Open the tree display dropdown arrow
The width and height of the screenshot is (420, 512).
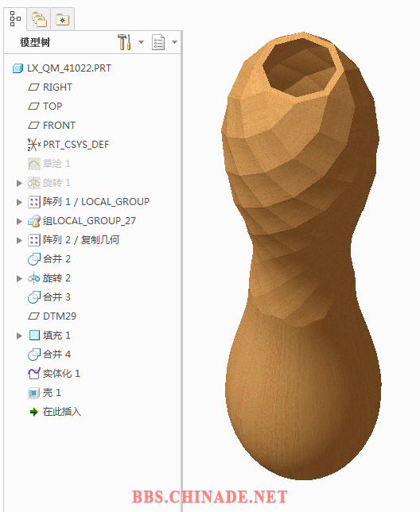[x=174, y=42]
